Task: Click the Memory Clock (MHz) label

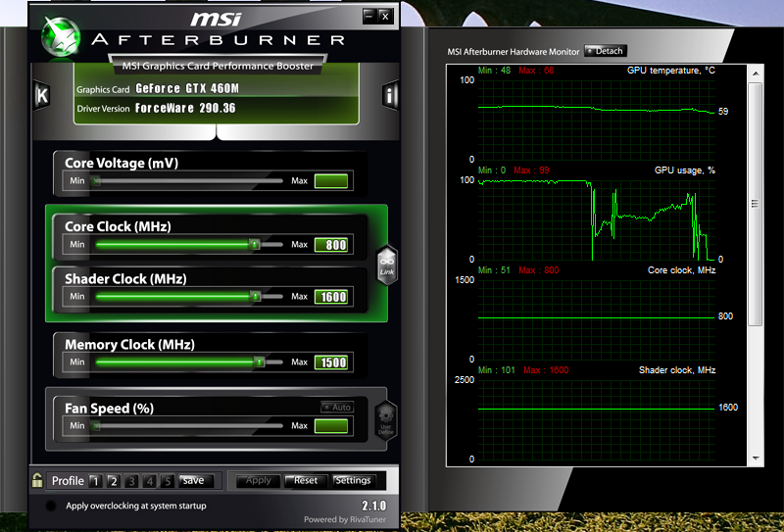Action: point(129,345)
